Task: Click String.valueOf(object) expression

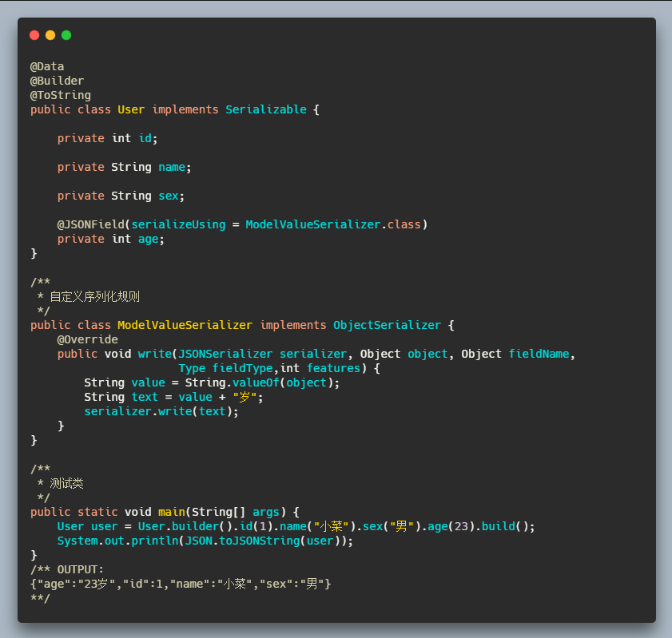Action: [x=259, y=382]
